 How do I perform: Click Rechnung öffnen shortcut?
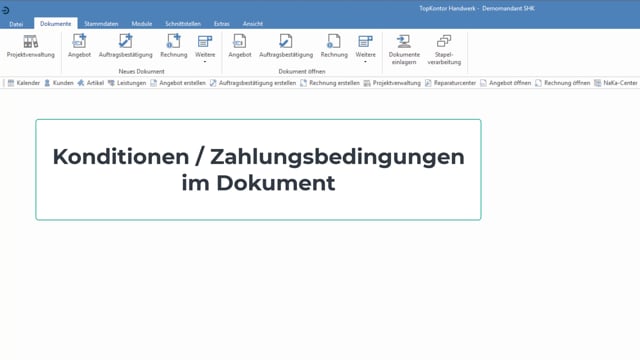point(562,83)
